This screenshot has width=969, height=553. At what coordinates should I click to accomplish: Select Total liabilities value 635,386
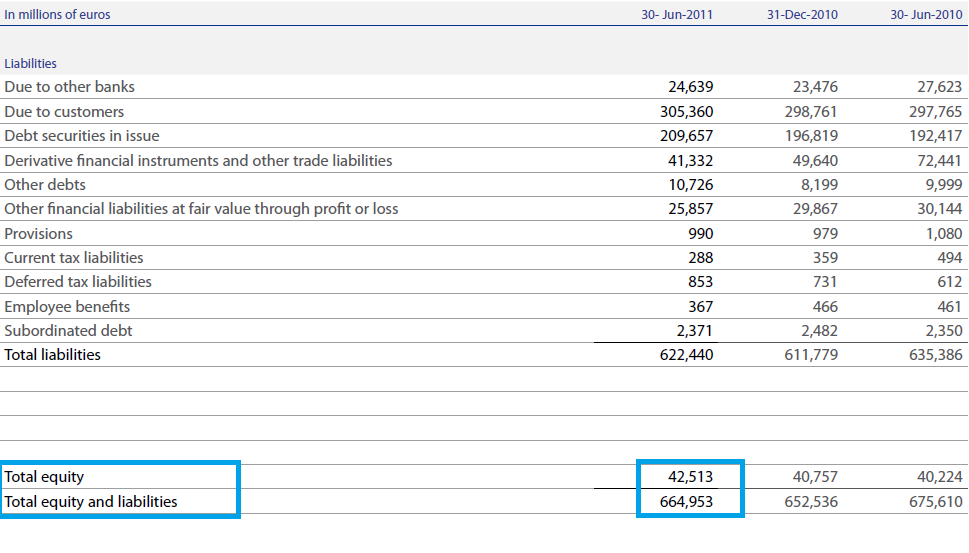coord(936,355)
